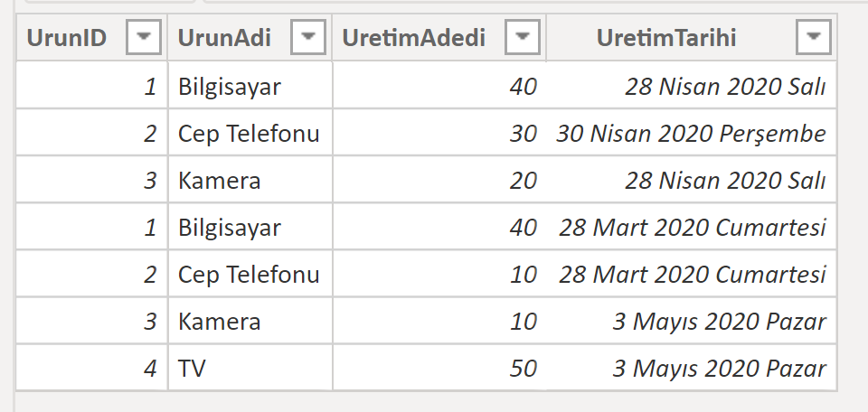This screenshot has width=868, height=412.
Task: Select the cell with production count 50
Action: pyautogui.click(x=439, y=368)
